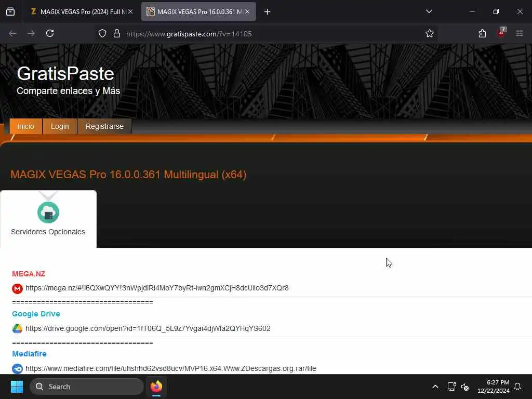Click the GratisPaste site title

tap(65, 74)
